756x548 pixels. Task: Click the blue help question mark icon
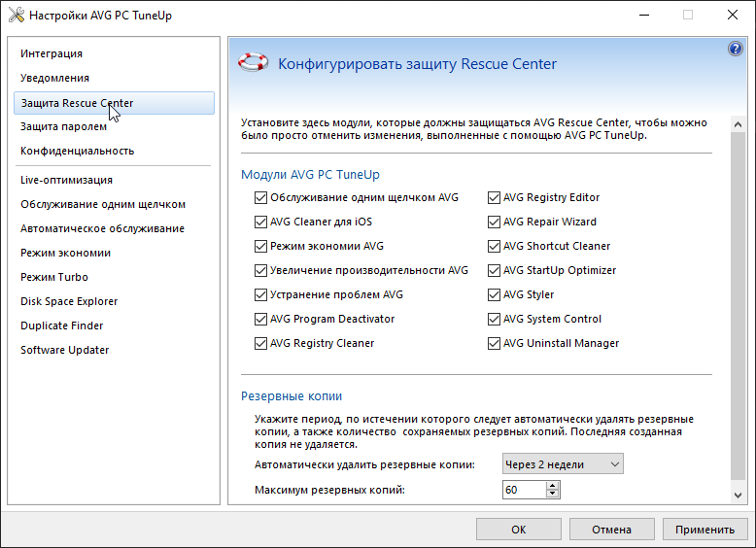coord(736,50)
